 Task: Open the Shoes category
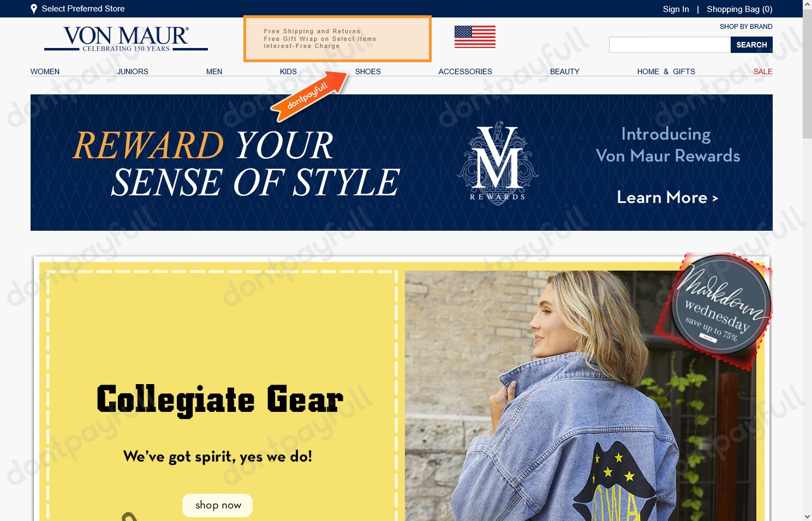point(368,71)
